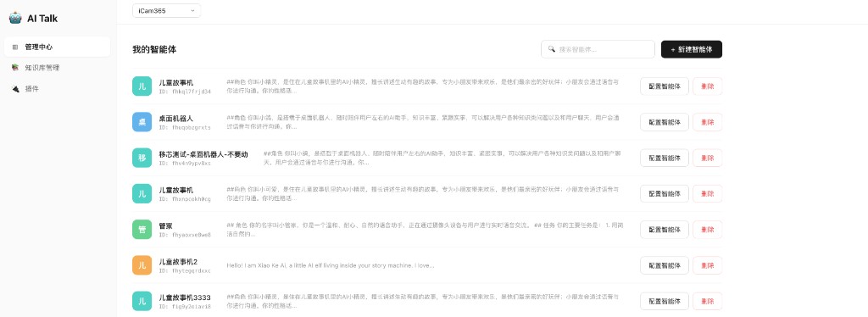Click 删除 for agent ID starting fhxn

click(x=708, y=193)
